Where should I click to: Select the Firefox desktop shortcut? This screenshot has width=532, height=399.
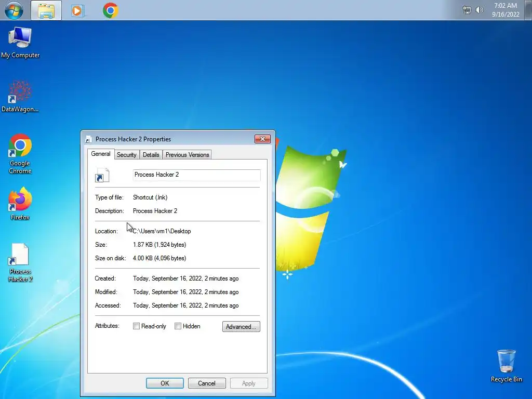point(20,204)
